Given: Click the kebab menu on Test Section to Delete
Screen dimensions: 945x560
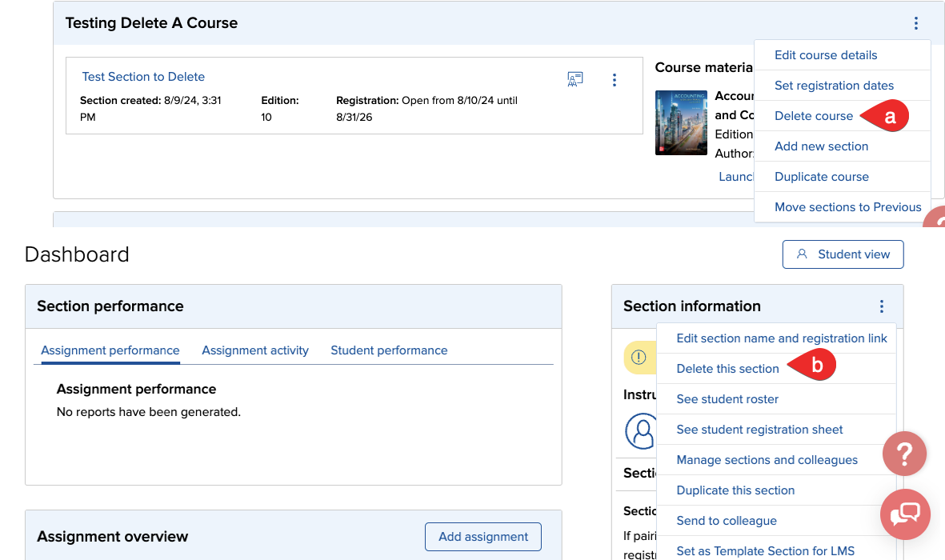Looking at the screenshot, I should pyautogui.click(x=615, y=80).
